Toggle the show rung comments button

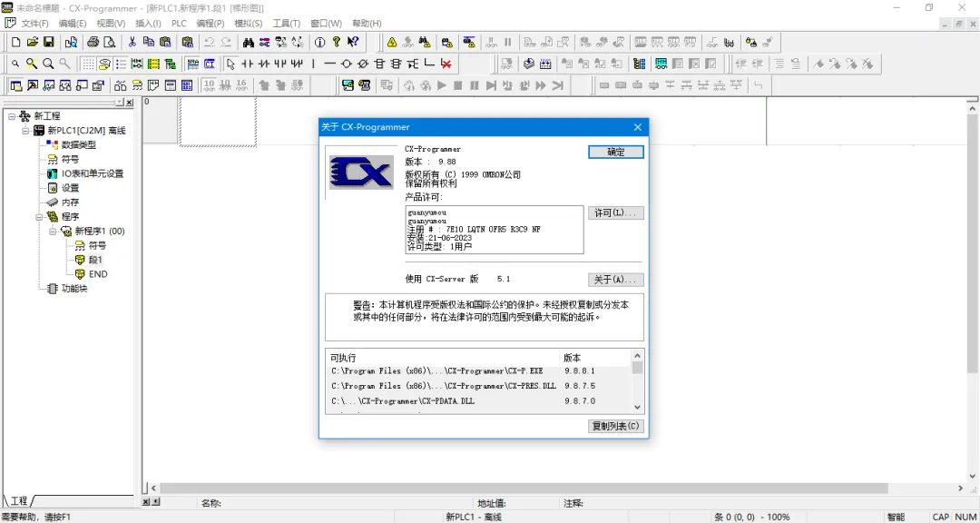pyautogui.click(x=104, y=64)
